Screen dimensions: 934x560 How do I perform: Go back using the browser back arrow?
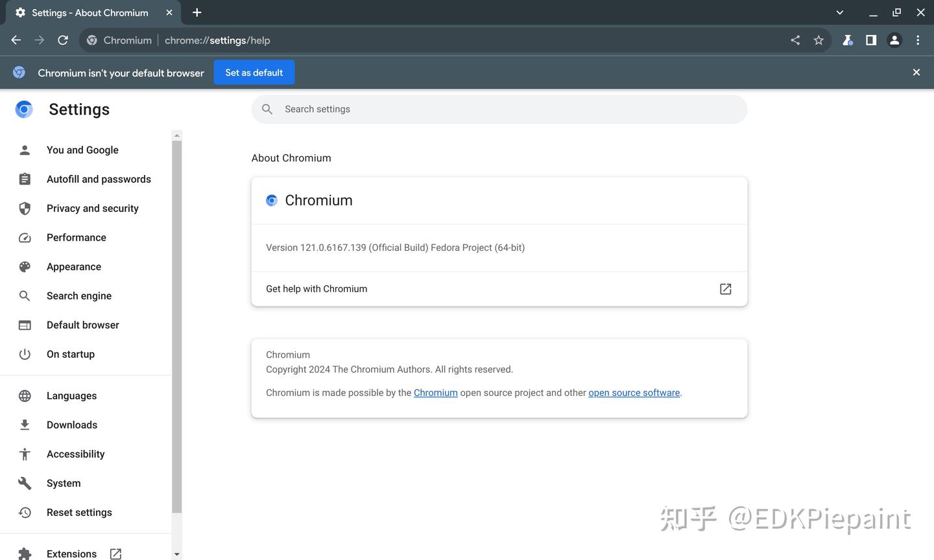click(x=16, y=40)
